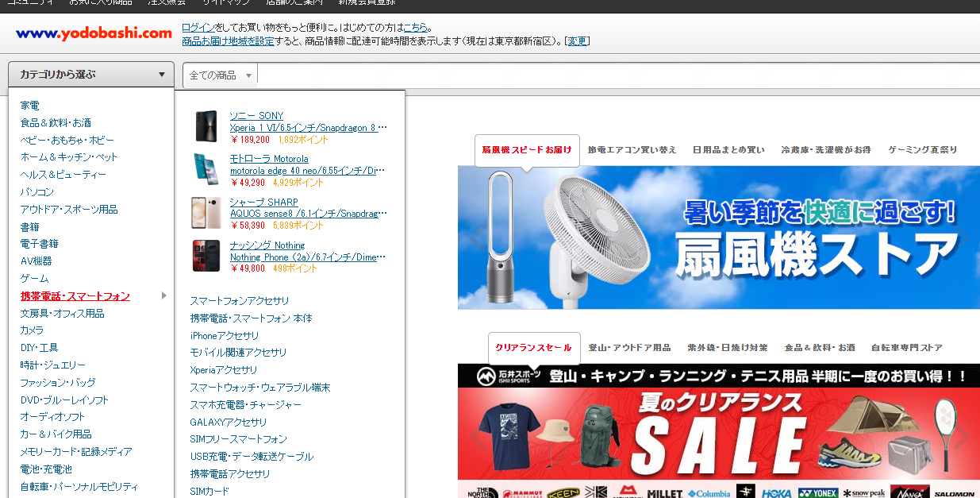Select ホーム＆キッチン・ペット category
980x498 pixels.
pos(69,157)
